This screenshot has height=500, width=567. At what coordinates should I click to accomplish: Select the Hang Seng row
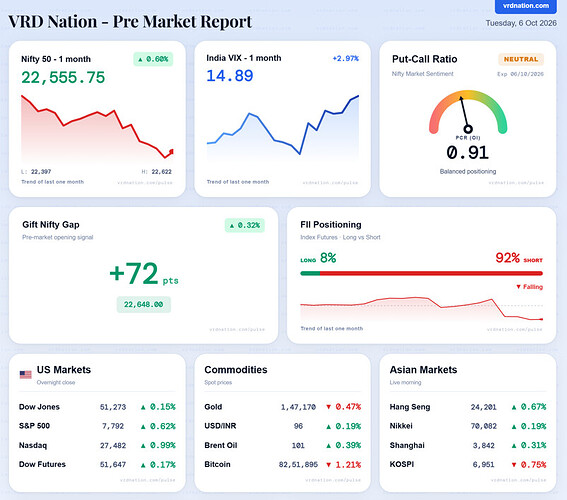tap(468, 407)
